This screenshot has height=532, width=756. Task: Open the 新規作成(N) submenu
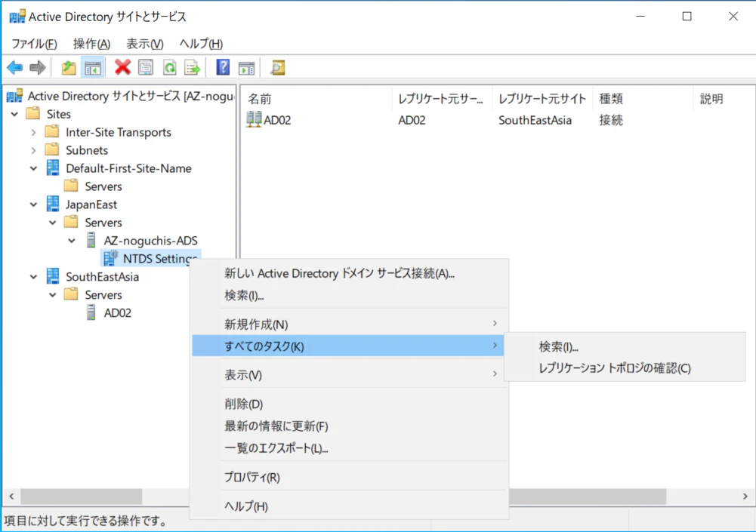pos(350,324)
